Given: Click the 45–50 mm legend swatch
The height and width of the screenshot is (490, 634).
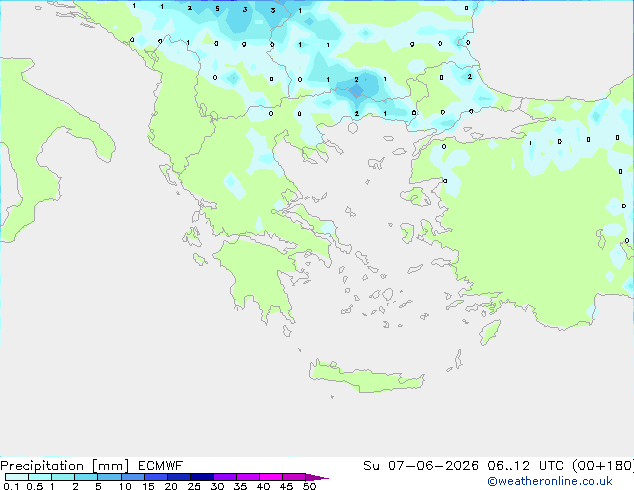Looking at the screenshot, I should coord(294,477).
